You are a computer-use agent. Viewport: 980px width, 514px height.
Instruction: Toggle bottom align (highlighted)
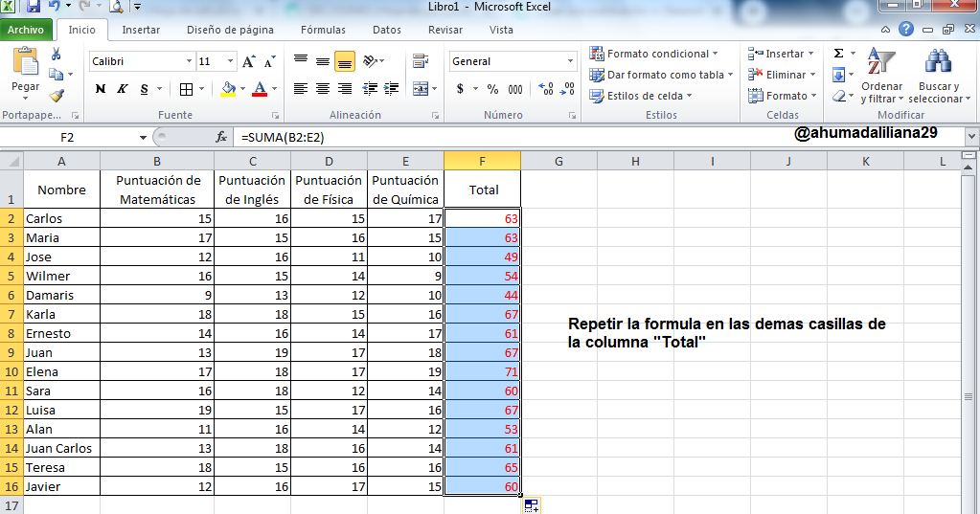click(x=344, y=61)
